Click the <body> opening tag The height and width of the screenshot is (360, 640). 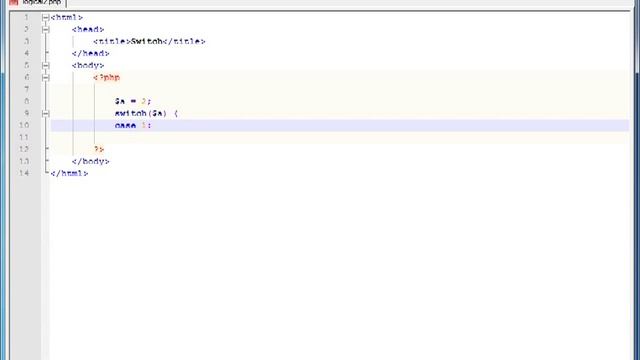coord(88,65)
